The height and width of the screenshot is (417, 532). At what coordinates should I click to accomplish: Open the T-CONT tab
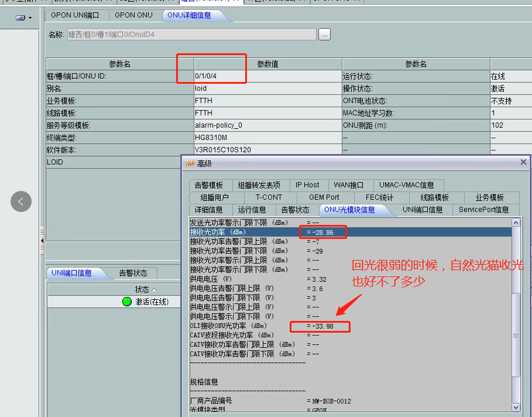click(269, 197)
